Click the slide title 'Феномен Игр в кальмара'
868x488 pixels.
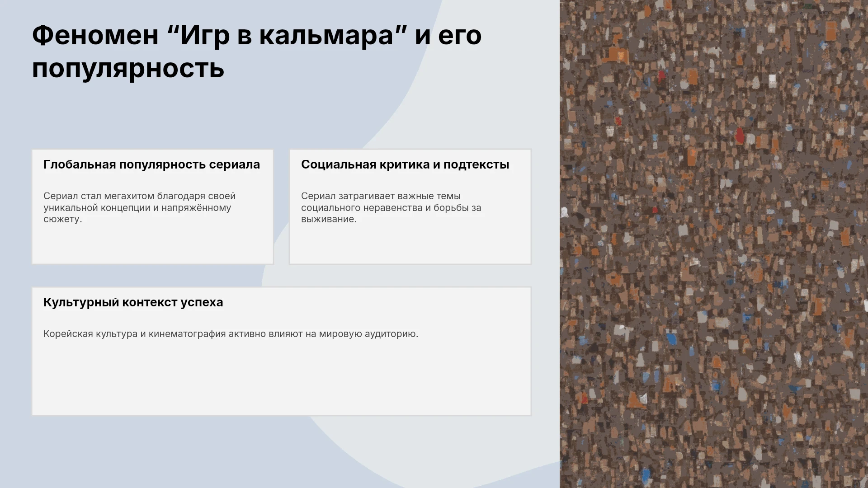(x=257, y=52)
